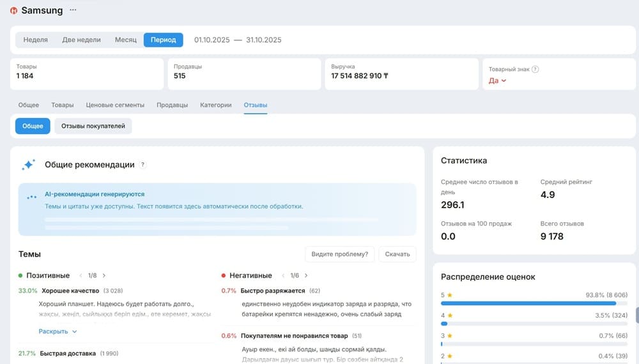The image size is (639, 364).
Task: Open the Отзывы tab
Action: [256, 105]
